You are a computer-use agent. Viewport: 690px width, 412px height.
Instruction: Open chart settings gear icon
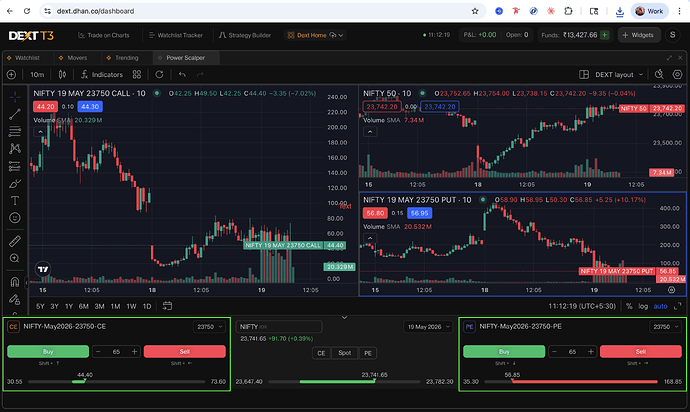point(677,74)
